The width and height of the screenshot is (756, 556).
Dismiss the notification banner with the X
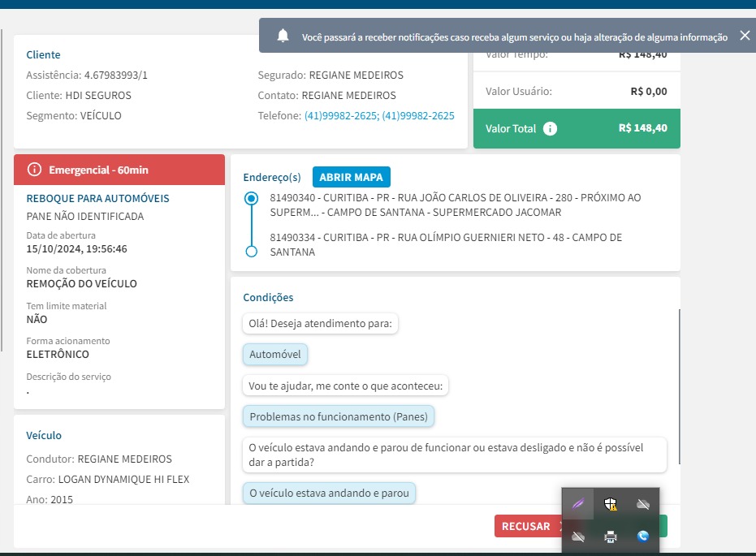(x=745, y=36)
